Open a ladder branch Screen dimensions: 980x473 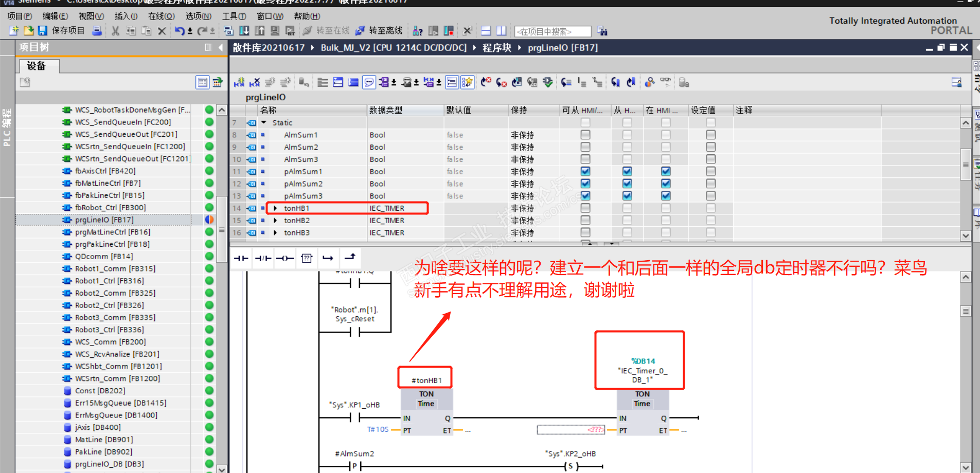(x=328, y=258)
